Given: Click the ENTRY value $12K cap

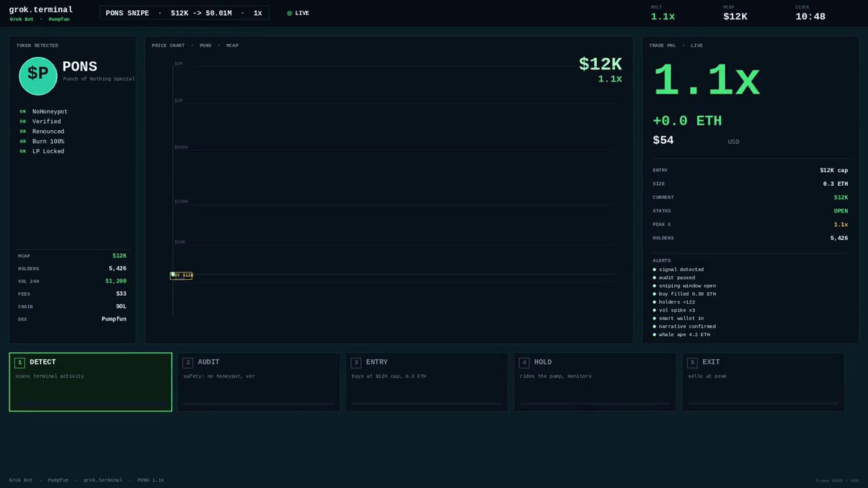Looking at the screenshot, I should click(x=834, y=171).
